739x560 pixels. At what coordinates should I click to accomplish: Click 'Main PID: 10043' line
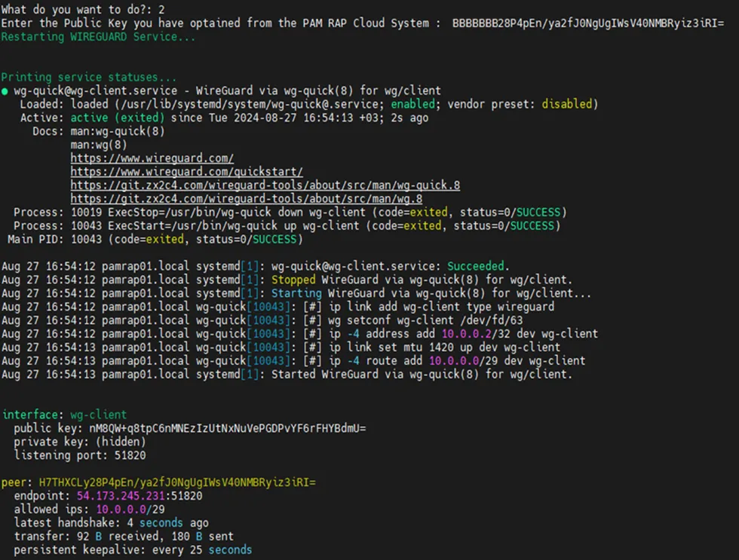point(155,240)
